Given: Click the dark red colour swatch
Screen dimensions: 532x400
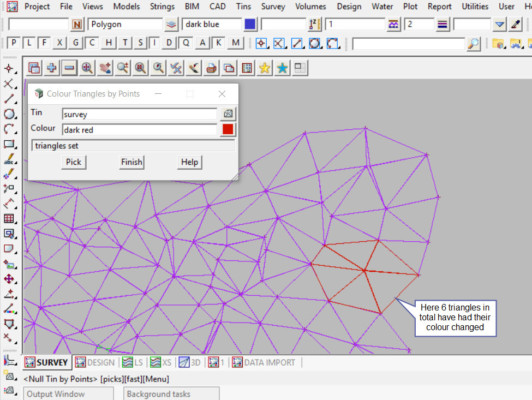Looking at the screenshot, I should click(228, 129).
